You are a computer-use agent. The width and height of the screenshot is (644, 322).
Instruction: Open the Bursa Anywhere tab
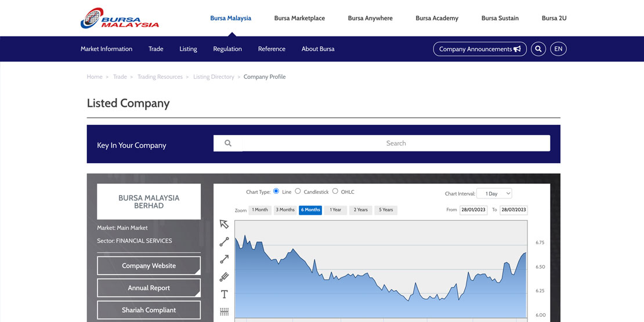tap(370, 18)
